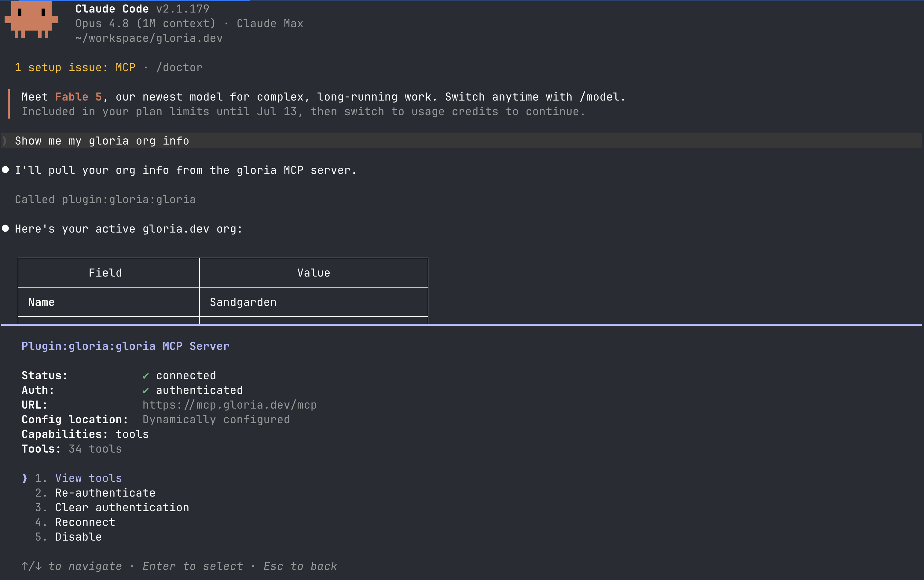
Task: Click 'Plugin:gloria:gloria MCP Server' heading
Action: (x=125, y=347)
